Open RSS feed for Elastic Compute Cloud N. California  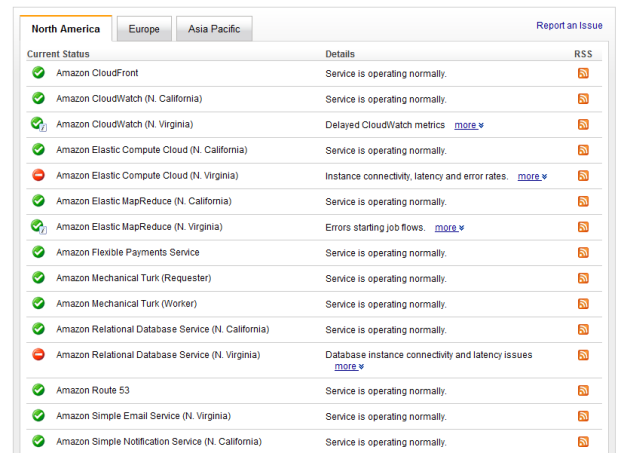click(x=583, y=150)
